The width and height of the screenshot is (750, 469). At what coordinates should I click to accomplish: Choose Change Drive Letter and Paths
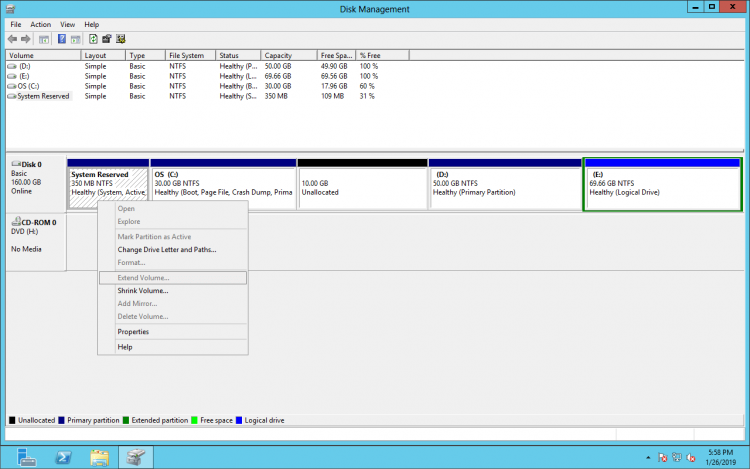pyautogui.click(x=167, y=250)
